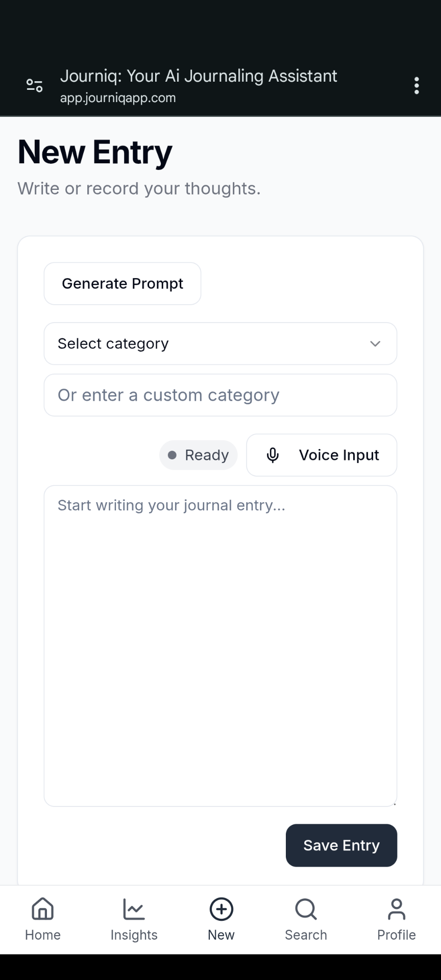Image resolution: width=441 pixels, height=980 pixels.
Task: Go to the Profile person icon
Action: [x=396, y=909]
